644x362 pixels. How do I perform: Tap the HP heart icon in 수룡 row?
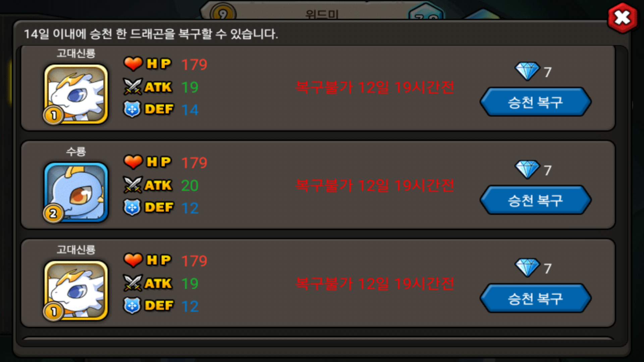pos(133,162)
